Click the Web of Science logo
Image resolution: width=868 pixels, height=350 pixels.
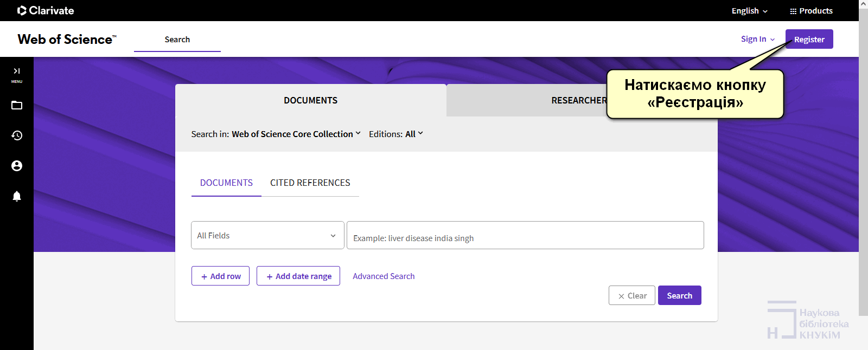click(x=67, y=39)
